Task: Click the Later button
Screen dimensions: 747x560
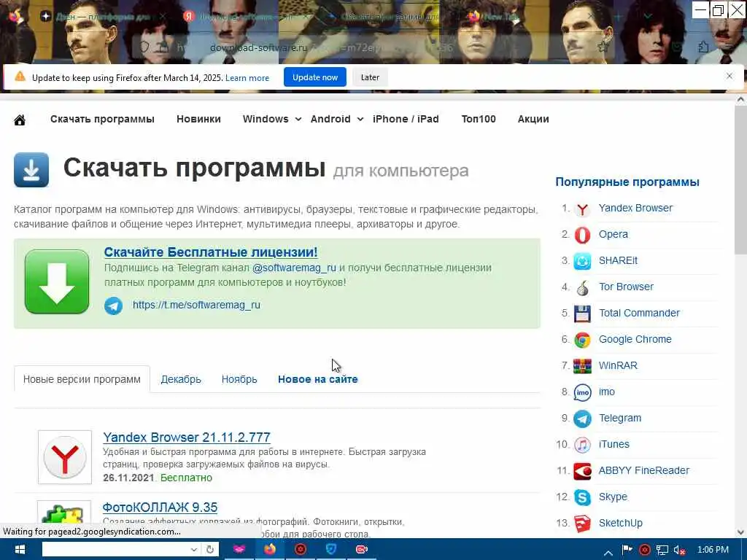Action: point(370,77)
